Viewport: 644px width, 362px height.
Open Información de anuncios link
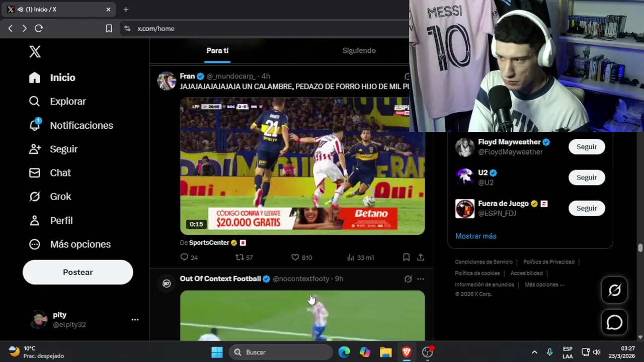485,285
